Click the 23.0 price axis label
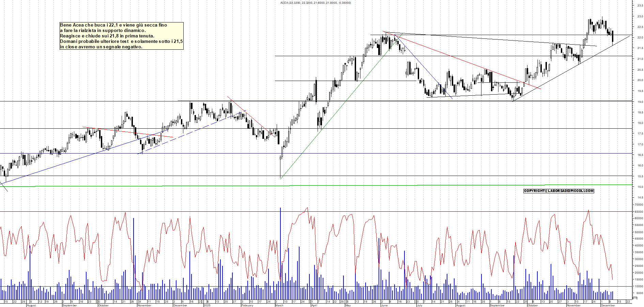 coord(640,16)
